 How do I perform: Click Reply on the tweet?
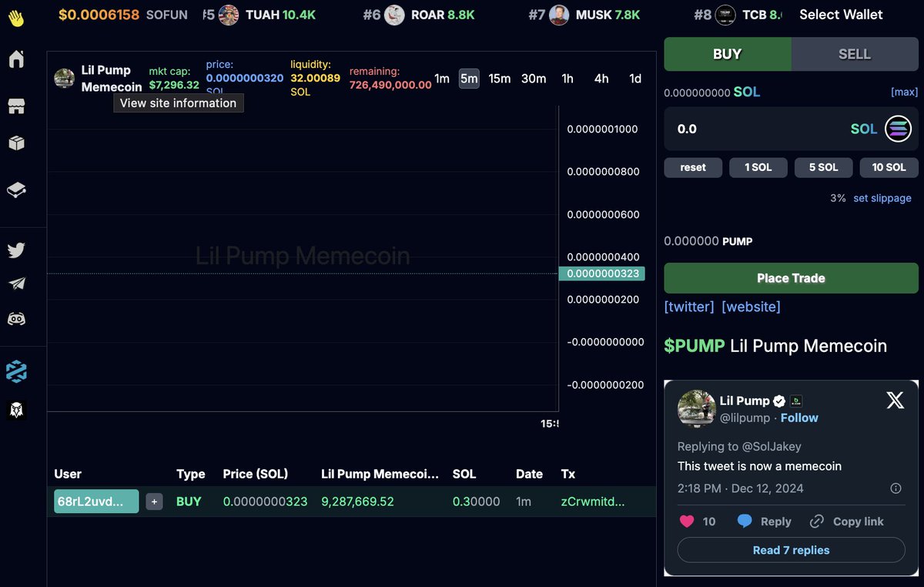click(764, 522)
